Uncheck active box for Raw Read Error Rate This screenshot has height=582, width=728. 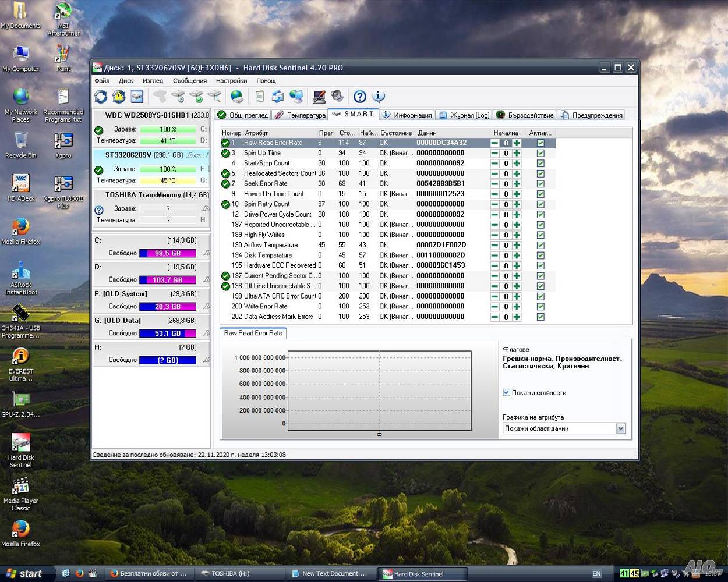pyautogui.click(x=540, y=143)
